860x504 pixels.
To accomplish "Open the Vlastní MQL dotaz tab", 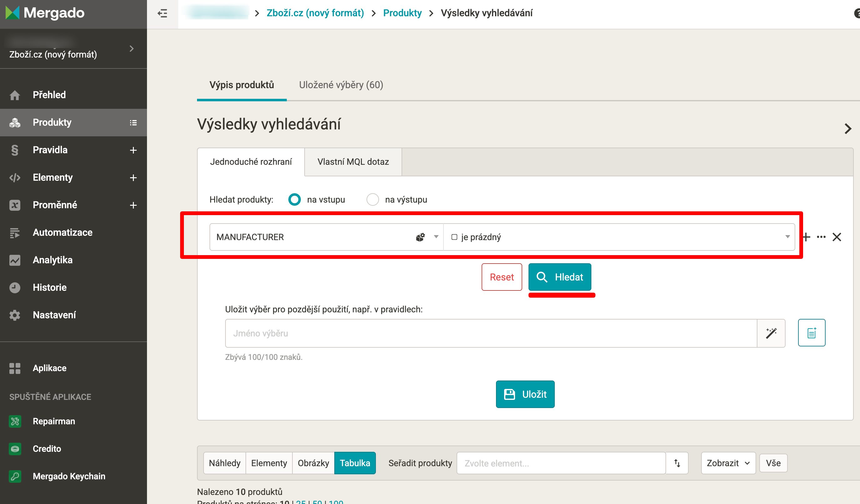I will (x=353, y=162).
